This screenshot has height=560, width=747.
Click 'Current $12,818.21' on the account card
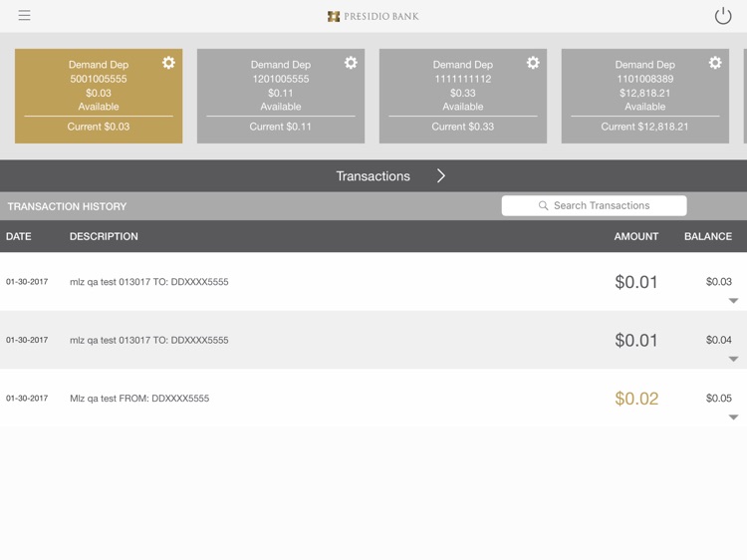pos(644,127)
